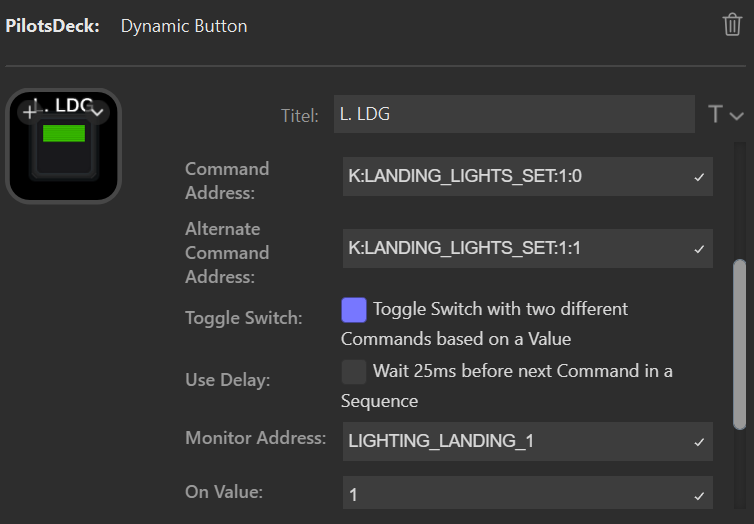This screenshot has width=754, height=524.
Task: Click the Titel input field
Action: click(x=516, y=115)
